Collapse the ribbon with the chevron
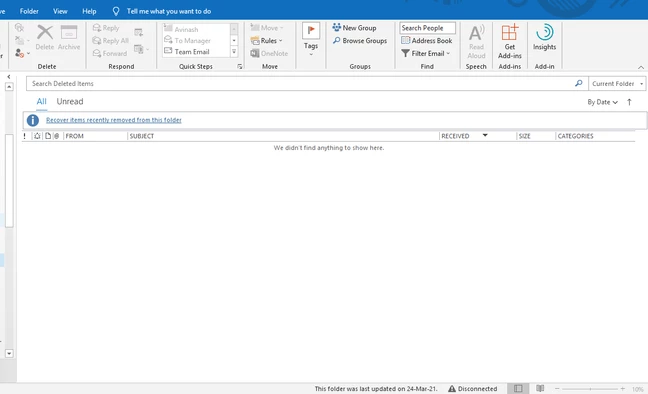The height and width of the screenshot is (394, 648). pos(641,67)
